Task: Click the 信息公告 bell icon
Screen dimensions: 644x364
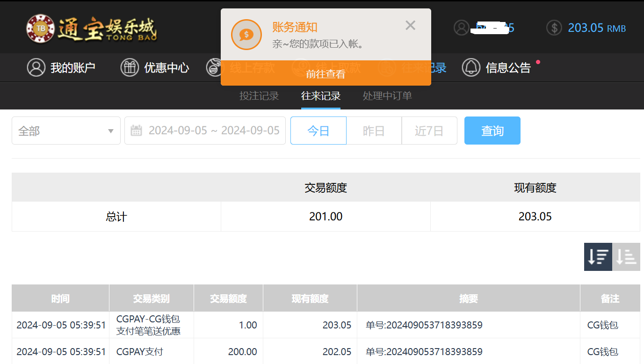Action: (x=471, y=67)
